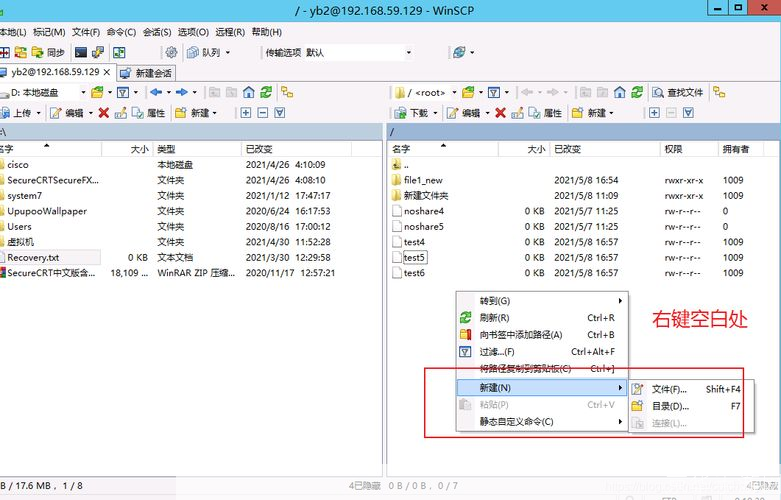Click the remote select-files plus icon
Image resolution: width=781 pixels, height=500 pixels.
tap(654, 113)
